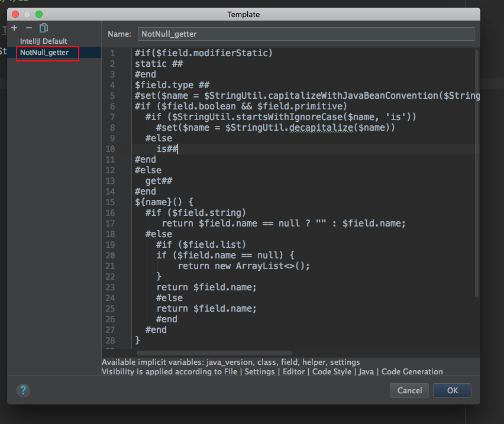Click final closing brace on line 28
Viewport: 504px width, 424px height.
tap(138, 340)
